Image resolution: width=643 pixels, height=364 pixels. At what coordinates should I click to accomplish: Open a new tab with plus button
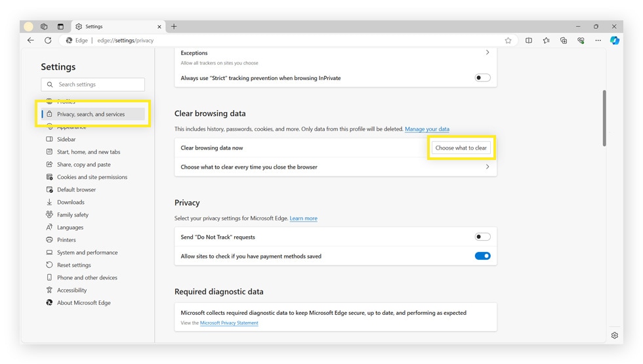(174, 26)
